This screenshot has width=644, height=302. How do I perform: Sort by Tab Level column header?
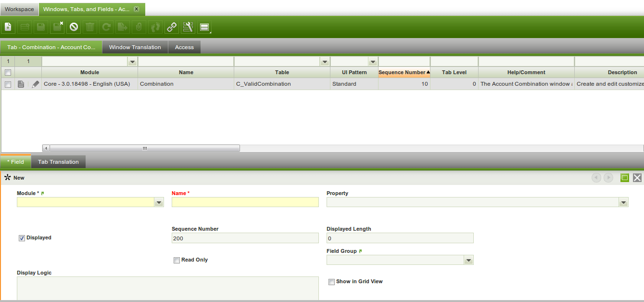click(x=454, y=72)
